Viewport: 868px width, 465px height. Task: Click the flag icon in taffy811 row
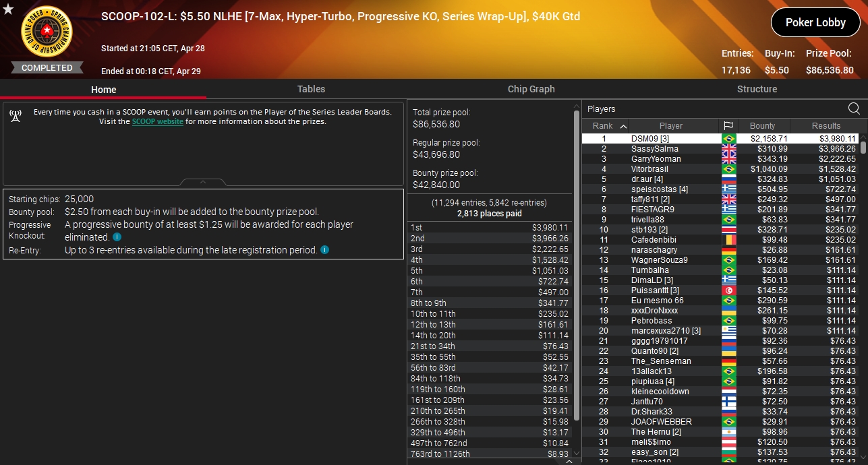728,199
